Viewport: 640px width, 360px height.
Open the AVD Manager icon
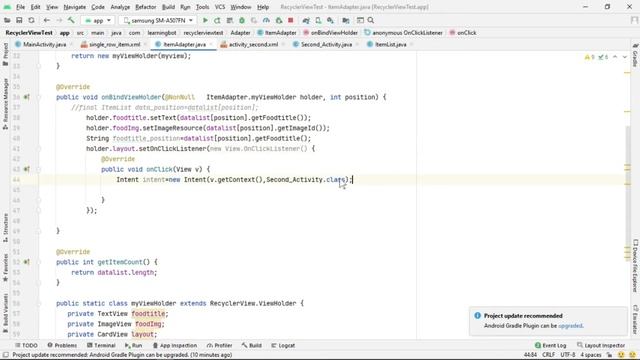click(318, 20)
